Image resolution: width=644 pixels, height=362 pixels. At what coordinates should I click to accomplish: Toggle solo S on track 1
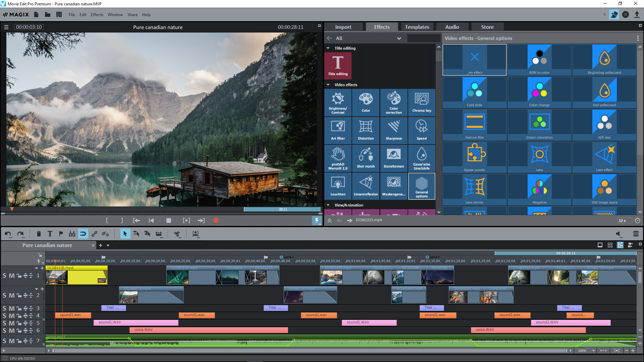point(4,276)
